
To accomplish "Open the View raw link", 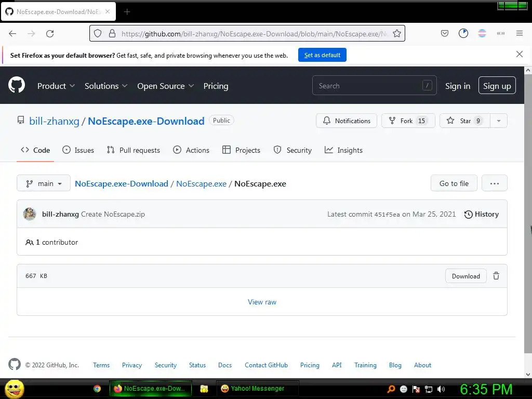I will click(262, 302).
